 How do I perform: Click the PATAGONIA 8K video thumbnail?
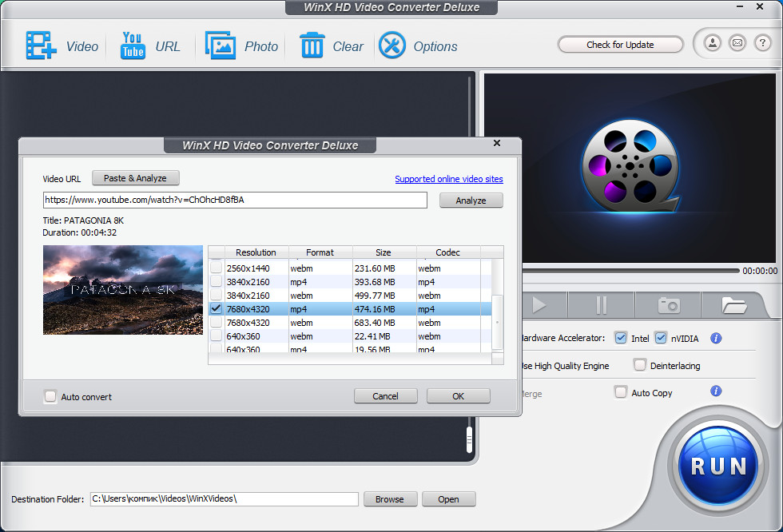click(123, 290)
